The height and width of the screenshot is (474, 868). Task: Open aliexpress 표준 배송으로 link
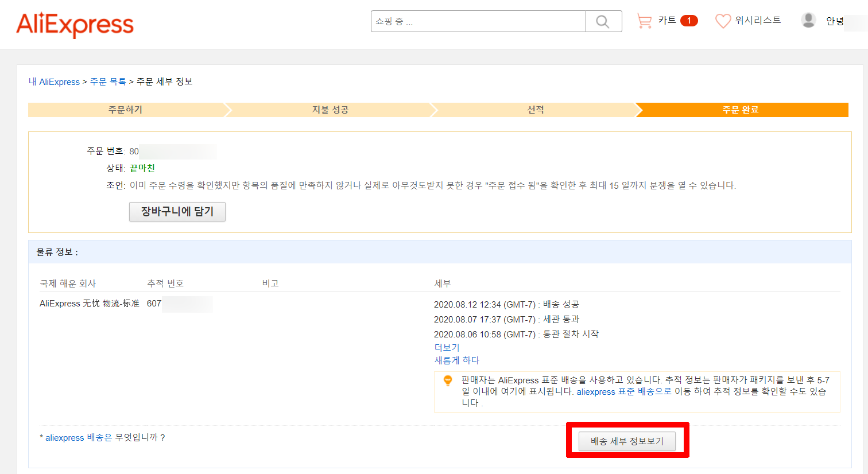point(624,392)
